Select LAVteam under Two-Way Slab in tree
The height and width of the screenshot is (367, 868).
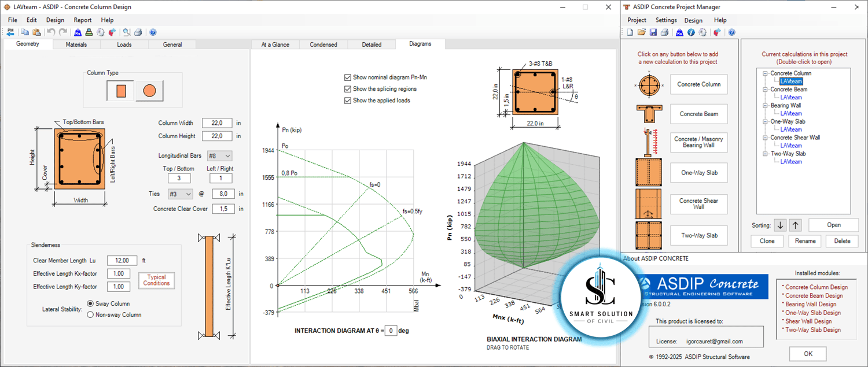791,162
